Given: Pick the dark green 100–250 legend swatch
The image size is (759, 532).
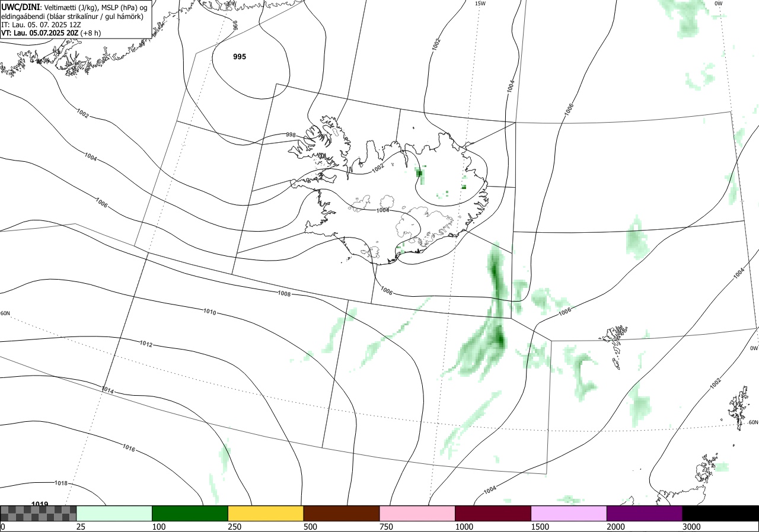Looking at the screenshot, I should (x=190, y=513).
